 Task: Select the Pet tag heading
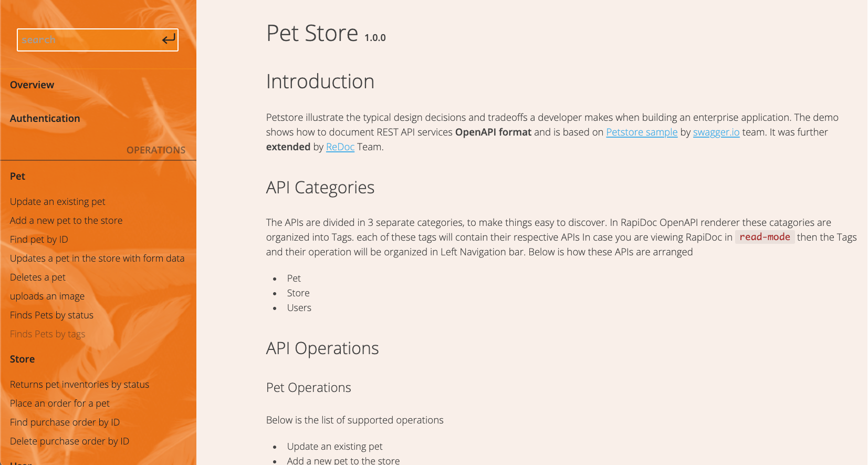tap(17, 176)
